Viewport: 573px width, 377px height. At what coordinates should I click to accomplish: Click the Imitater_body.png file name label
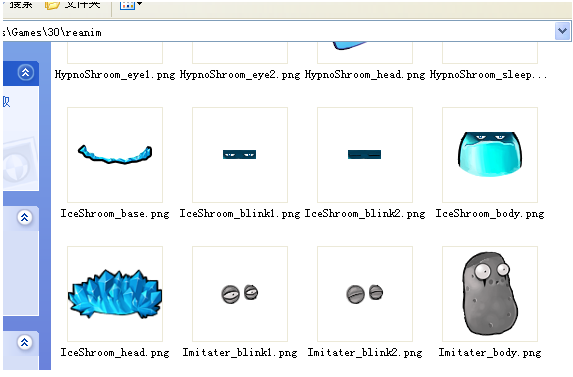coord(490,353)
